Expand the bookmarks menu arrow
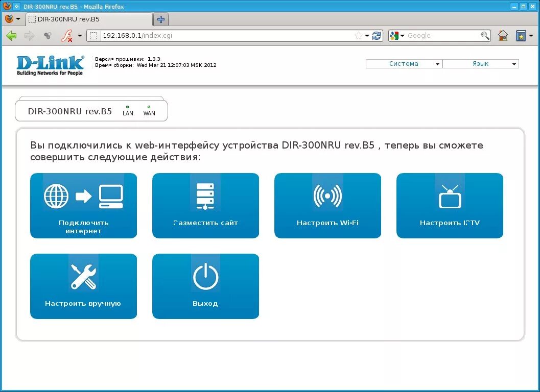Viewport: 540px width, 392px height. 531,35
